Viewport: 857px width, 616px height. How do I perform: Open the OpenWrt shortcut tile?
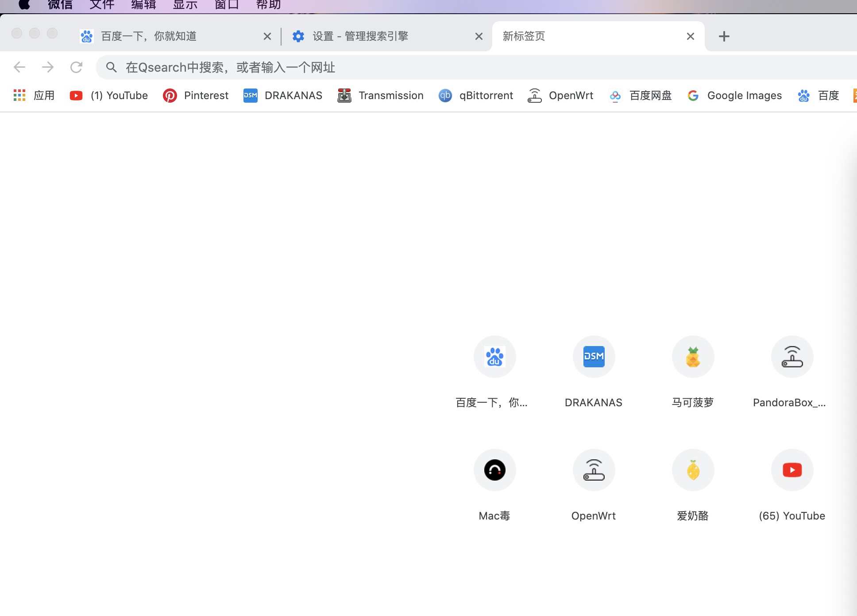594,470
